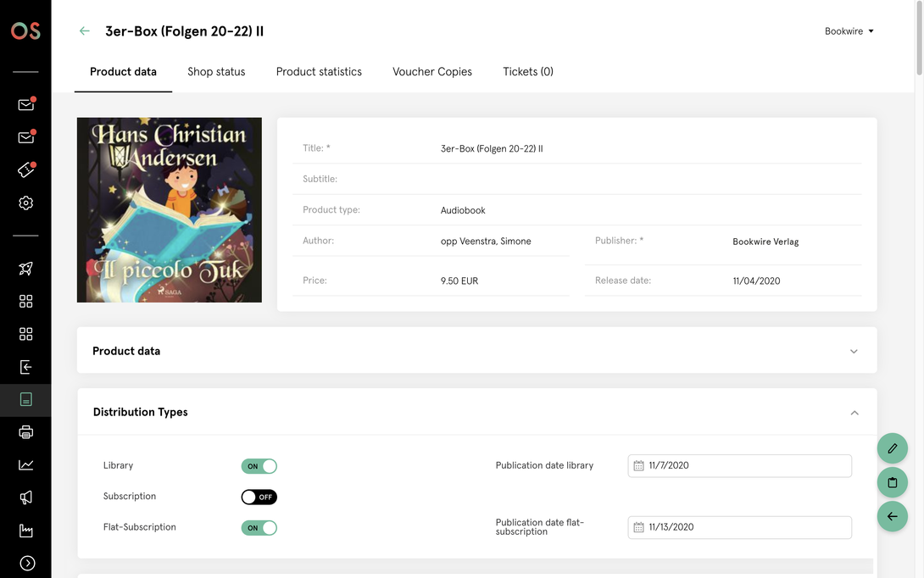Click the printer icon in the sidebar

(25, 432)
